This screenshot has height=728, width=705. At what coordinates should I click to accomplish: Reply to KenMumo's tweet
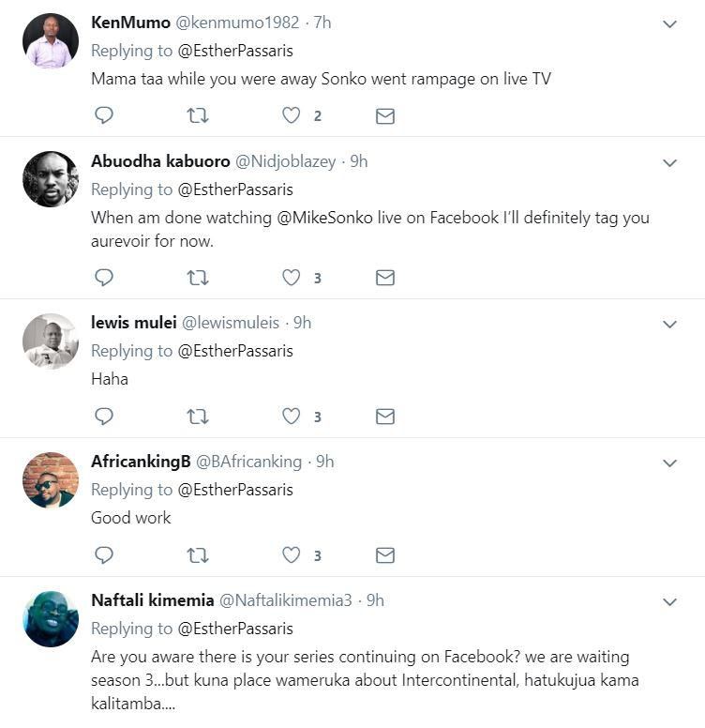point(104,115)
